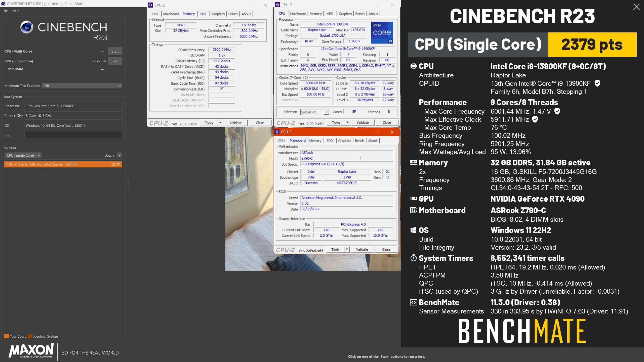Screen dimensions: 644x362
Task: Open Tools dropdown arrow in Memory CPU-Z window
Action: point(220,123)
